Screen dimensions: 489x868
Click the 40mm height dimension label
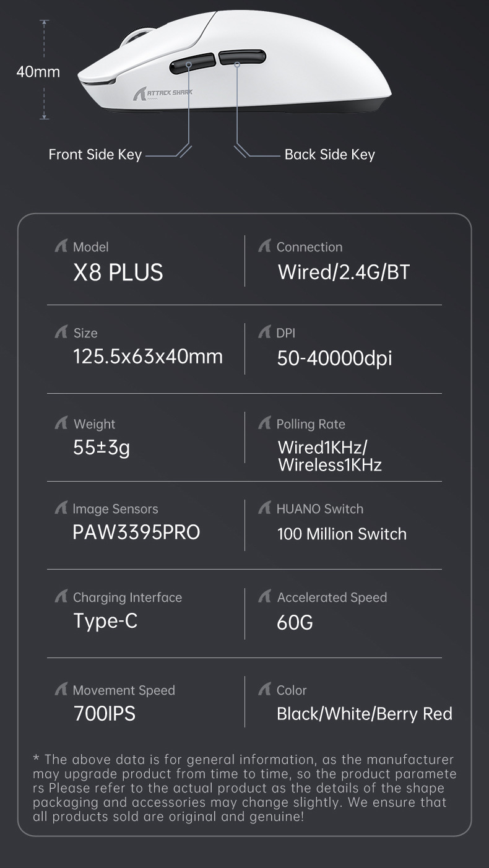[38, 72]
